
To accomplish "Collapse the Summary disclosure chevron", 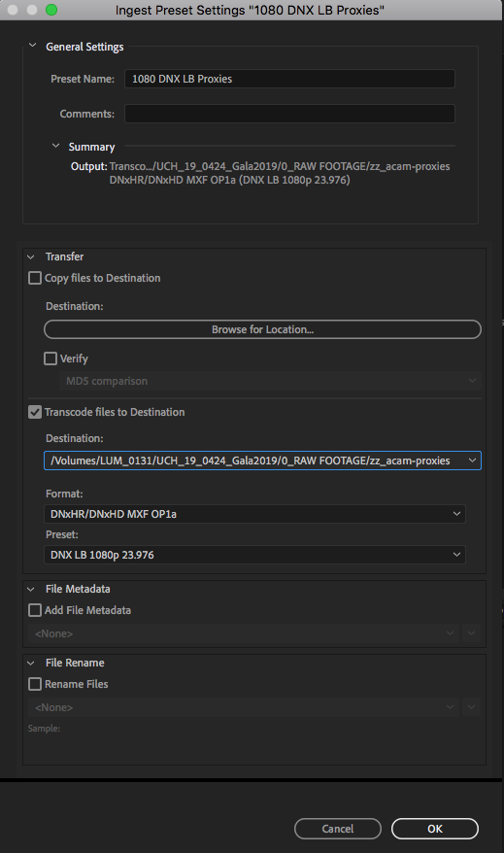I will click(x=55, y=146).
